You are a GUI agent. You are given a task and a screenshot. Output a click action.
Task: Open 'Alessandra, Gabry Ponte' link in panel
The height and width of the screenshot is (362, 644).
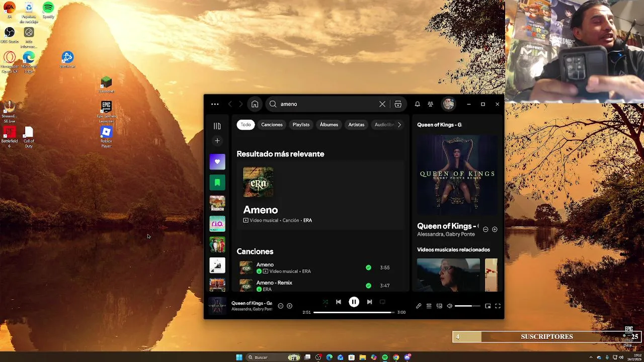tap(446, 234)
